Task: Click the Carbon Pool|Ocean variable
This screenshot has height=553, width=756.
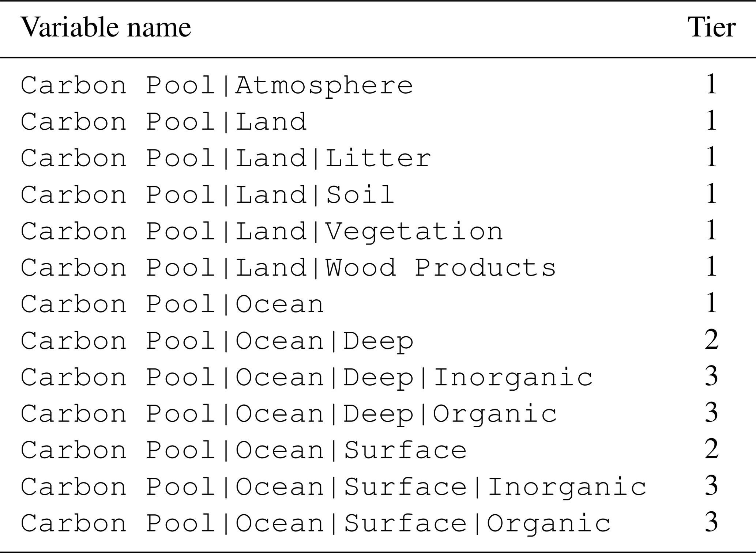Action: pos(172,304)
